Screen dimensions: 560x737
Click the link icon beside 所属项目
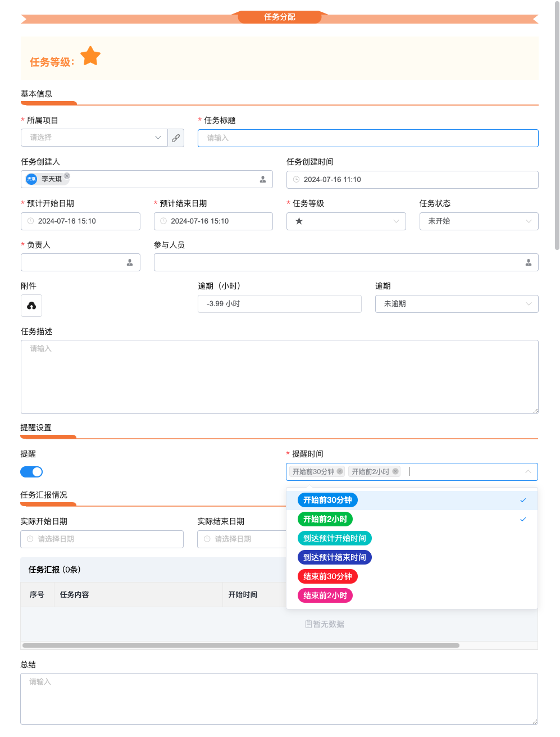tap(176, 138)
